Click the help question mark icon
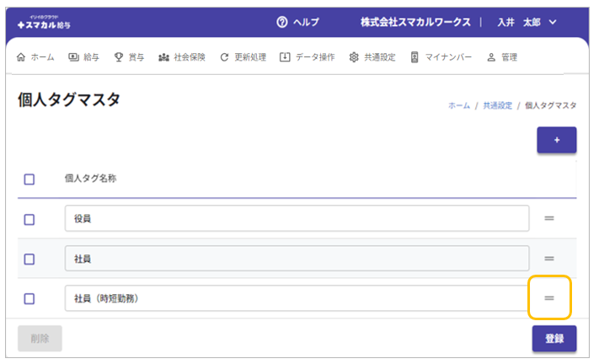This screenshot has width=599, height=364. point(282,22)
